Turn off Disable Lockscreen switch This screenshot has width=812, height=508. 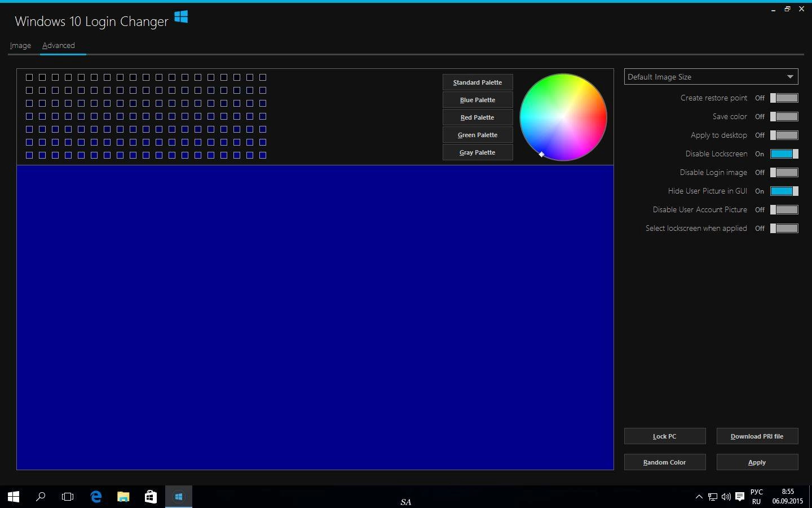coord(784,154)
